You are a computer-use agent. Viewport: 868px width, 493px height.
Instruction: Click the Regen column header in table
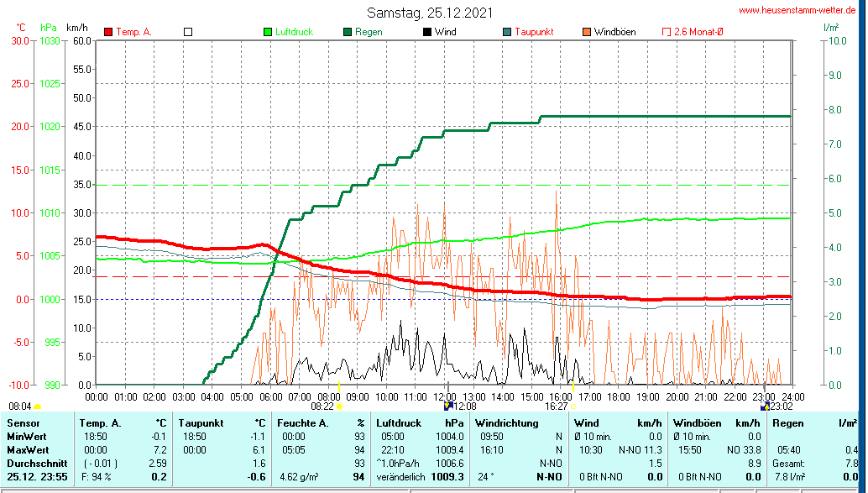[x=788, y=423]
